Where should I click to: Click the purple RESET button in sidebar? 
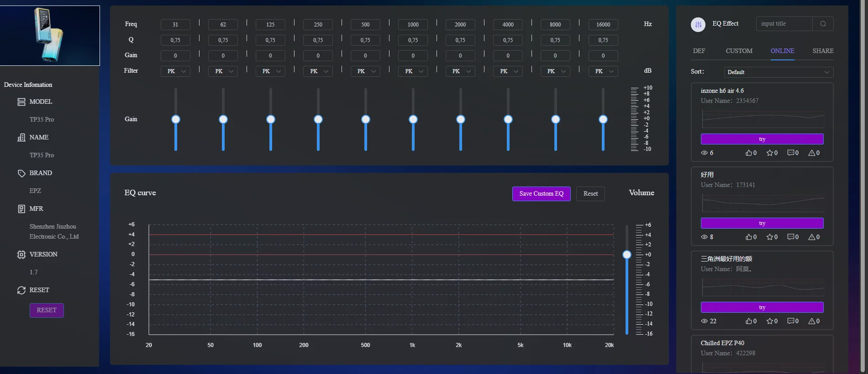click(47, 310)
